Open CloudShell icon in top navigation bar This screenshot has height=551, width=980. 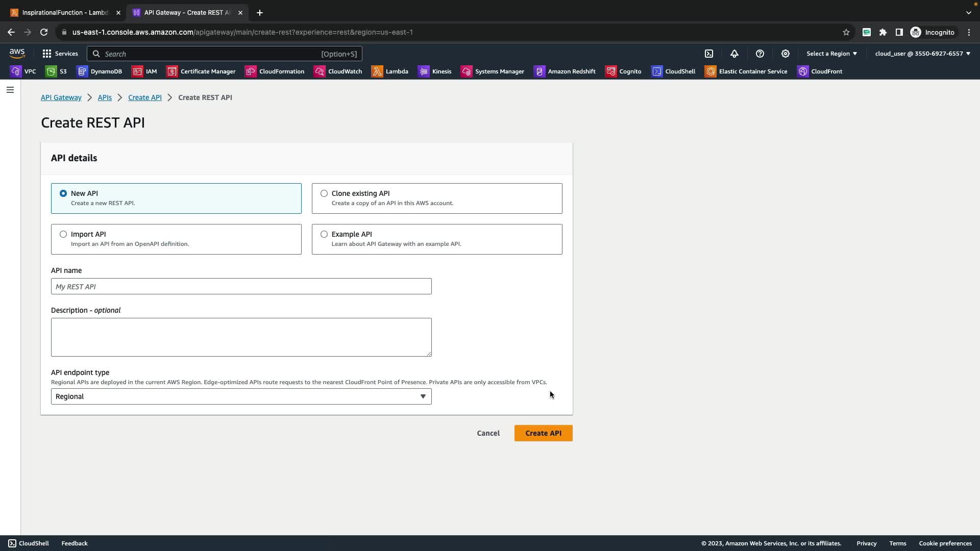(709, 54)
